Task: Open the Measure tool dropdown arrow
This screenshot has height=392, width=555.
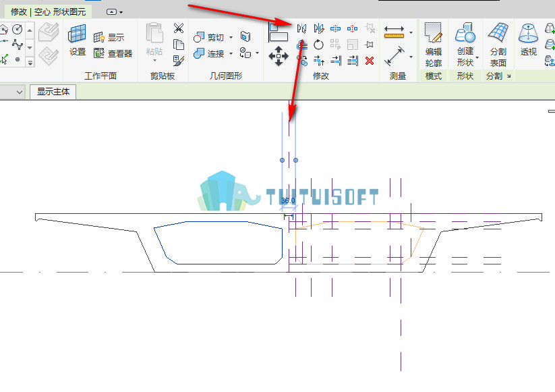Action: 411,32
